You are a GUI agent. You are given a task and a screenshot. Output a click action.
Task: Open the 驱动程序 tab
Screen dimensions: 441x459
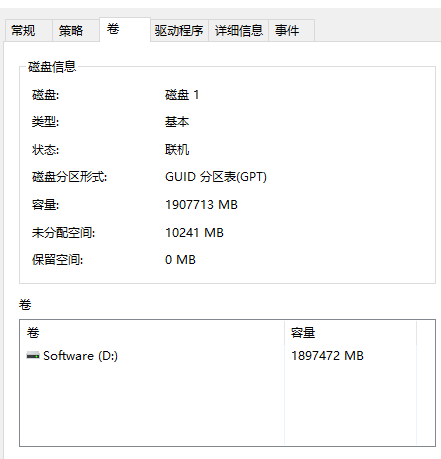click(x=179, y=31)
